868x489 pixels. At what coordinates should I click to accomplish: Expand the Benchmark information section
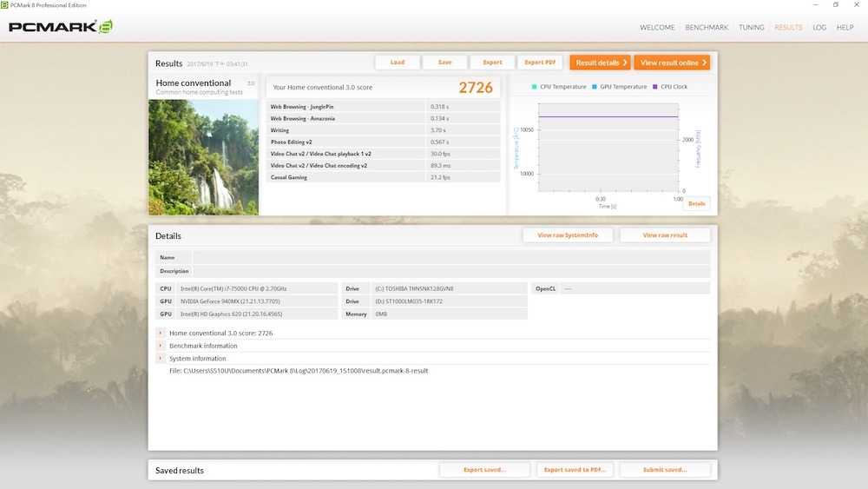[x=161, y=346]
